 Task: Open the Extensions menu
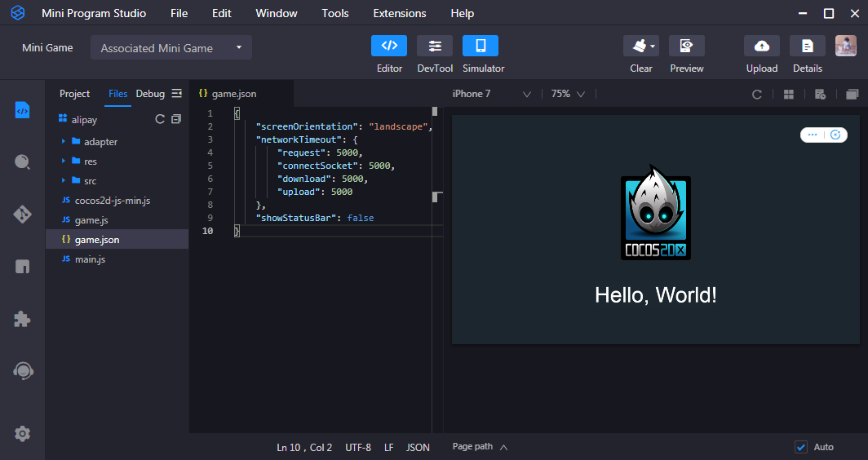400,13
